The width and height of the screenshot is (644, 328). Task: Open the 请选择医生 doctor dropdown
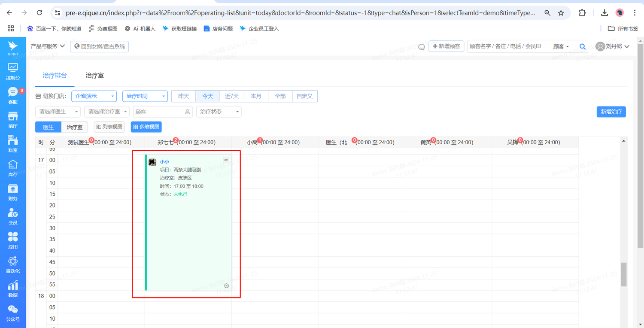pos(58,112)
